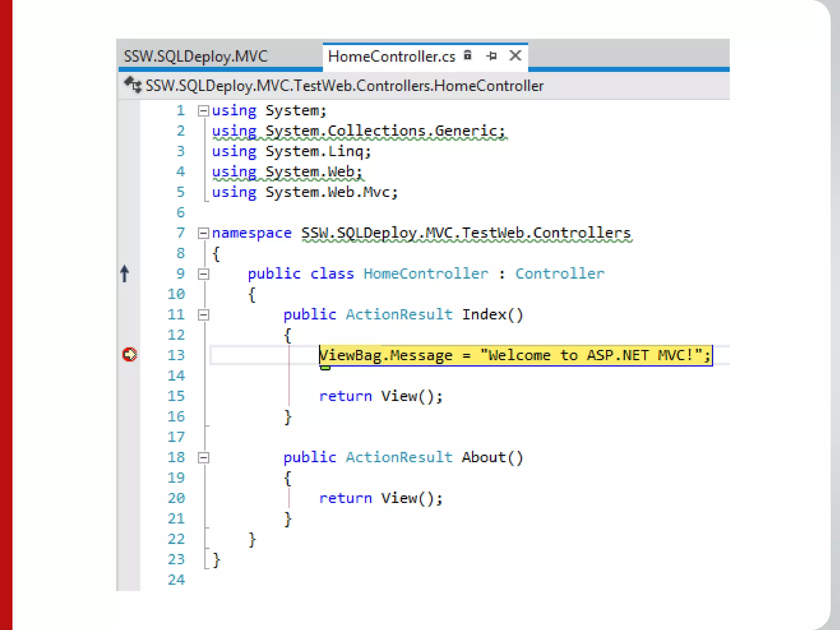
Task: Click the return View() statement in About
Action: [381, 498]
